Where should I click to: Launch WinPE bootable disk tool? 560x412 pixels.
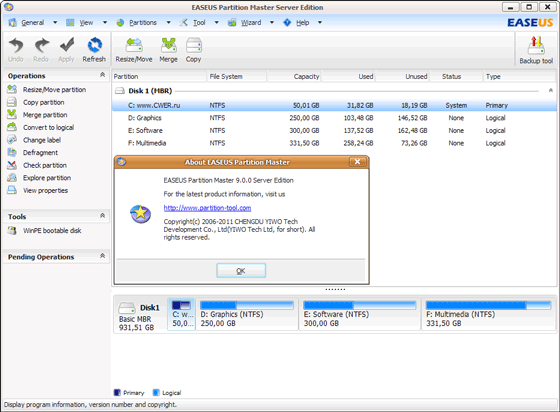click(52, 231)
